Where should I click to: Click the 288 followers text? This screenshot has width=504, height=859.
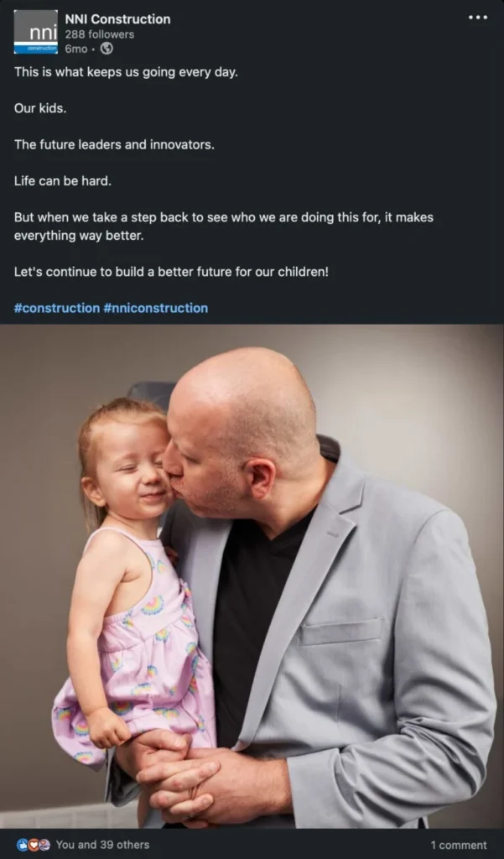pos(99,34)
